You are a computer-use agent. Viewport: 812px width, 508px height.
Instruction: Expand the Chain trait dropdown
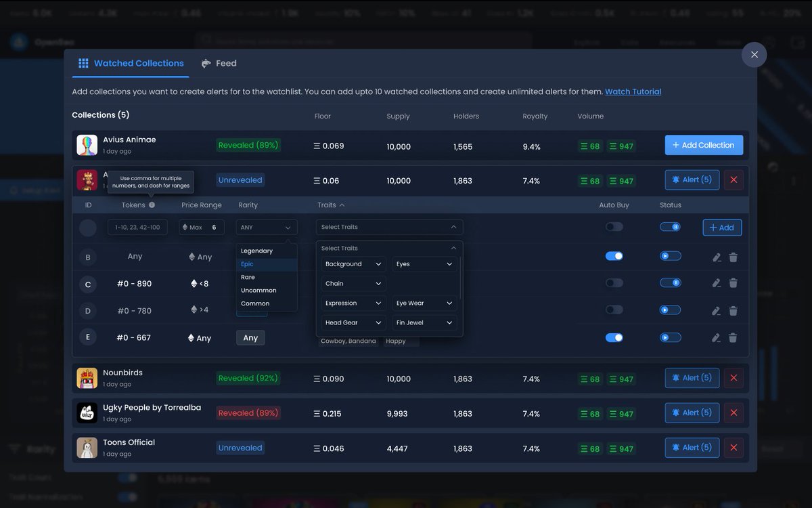354,284
